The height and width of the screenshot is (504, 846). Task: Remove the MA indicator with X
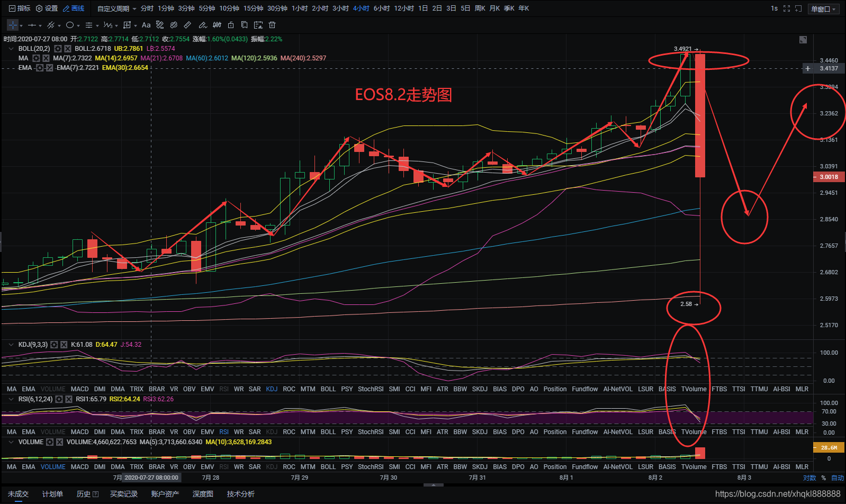(46, 58)
